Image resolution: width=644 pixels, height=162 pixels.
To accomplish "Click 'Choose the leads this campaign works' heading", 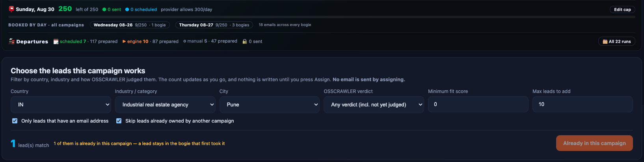I will click(x=78, y=71).
